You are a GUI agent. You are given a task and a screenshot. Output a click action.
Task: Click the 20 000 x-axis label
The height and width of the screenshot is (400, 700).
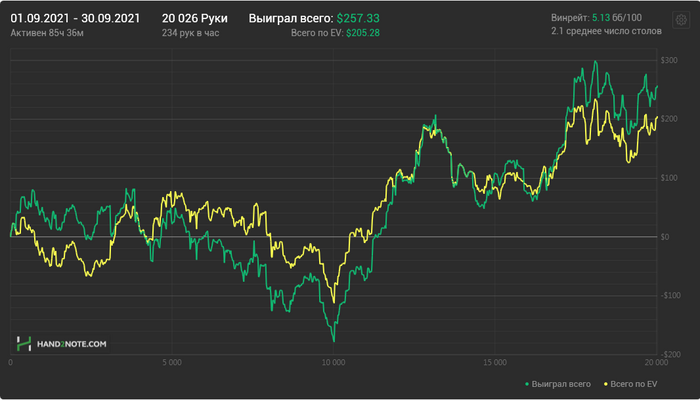[656, 362]
